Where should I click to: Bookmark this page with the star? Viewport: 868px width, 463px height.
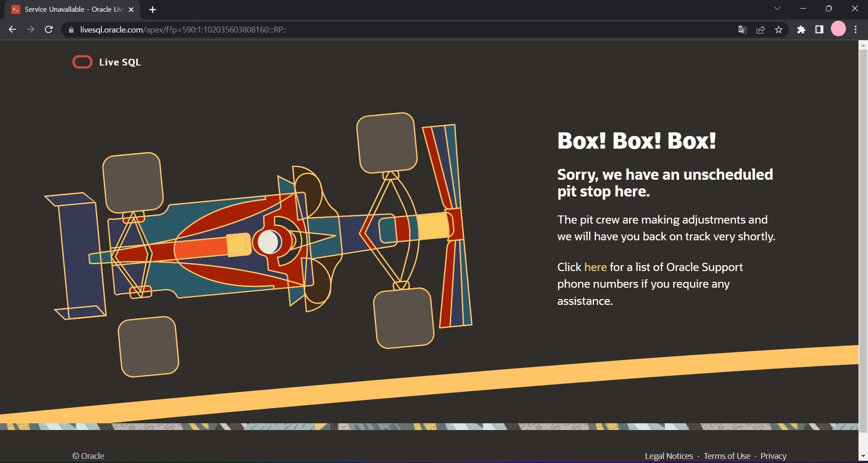click(778, 30)
